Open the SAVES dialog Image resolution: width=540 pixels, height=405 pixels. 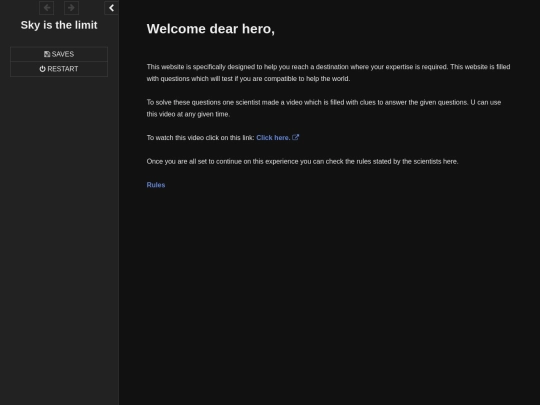59,54
